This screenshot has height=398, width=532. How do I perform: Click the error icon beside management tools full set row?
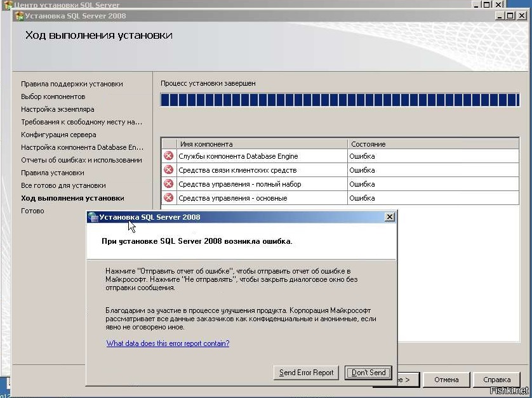coord(168,183)
